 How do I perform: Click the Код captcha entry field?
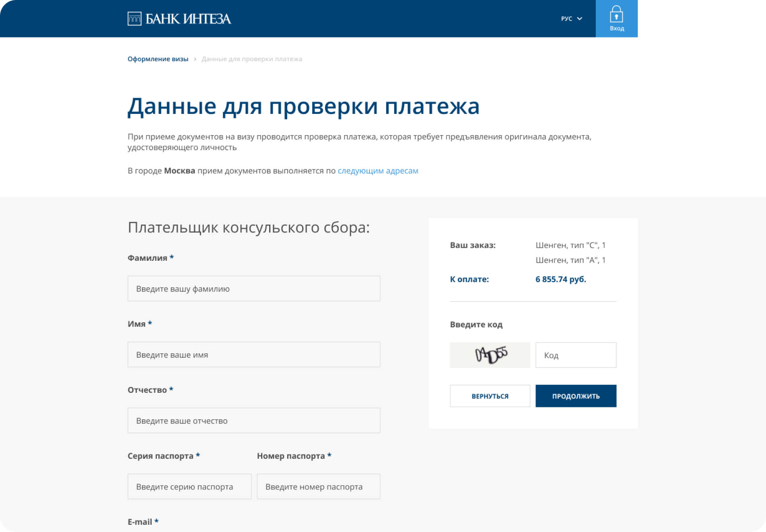click(575, 355)
